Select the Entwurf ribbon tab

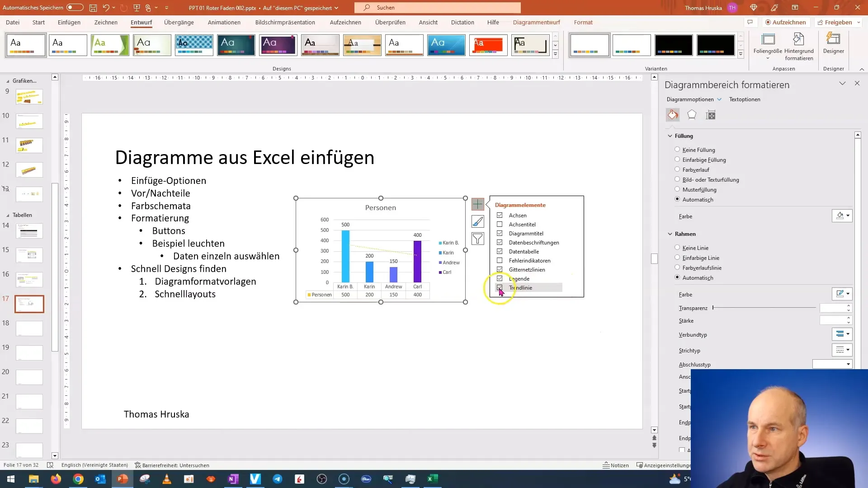(x=142, y=22)
